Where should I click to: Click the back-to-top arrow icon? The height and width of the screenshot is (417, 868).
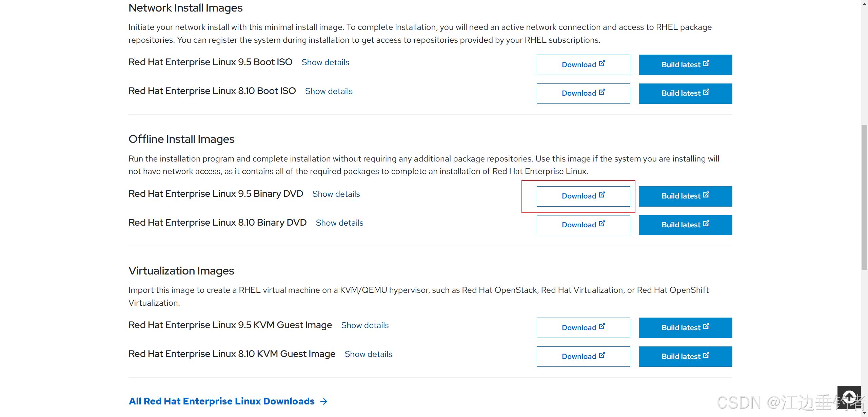[849, 397]
